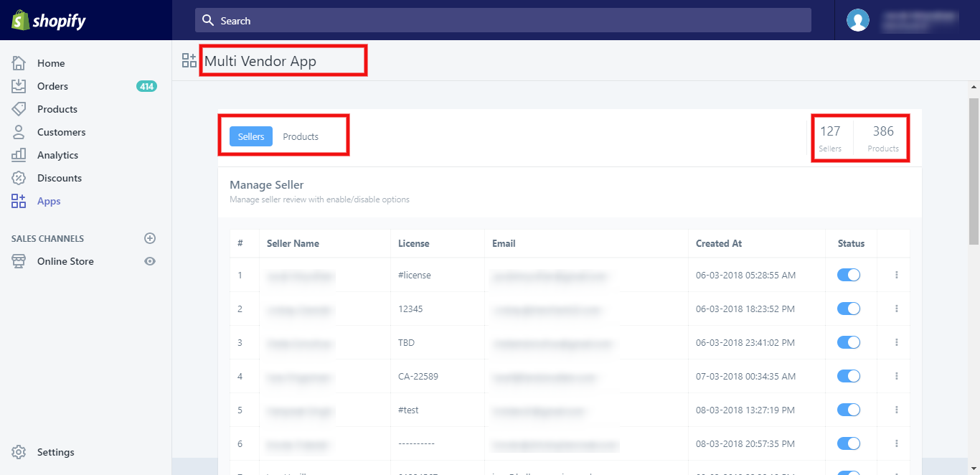Click the Discounts badge icon
The image size is (980, 475).
pos(19,178)
